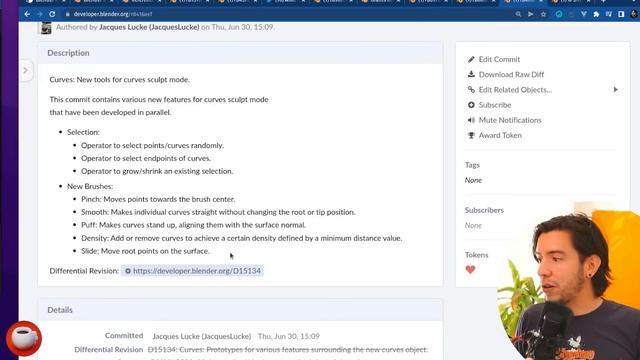Screen dimensions: 640x360
Task: Click the Subscribe plus-circle icon
Action: (x=471, y=105)
